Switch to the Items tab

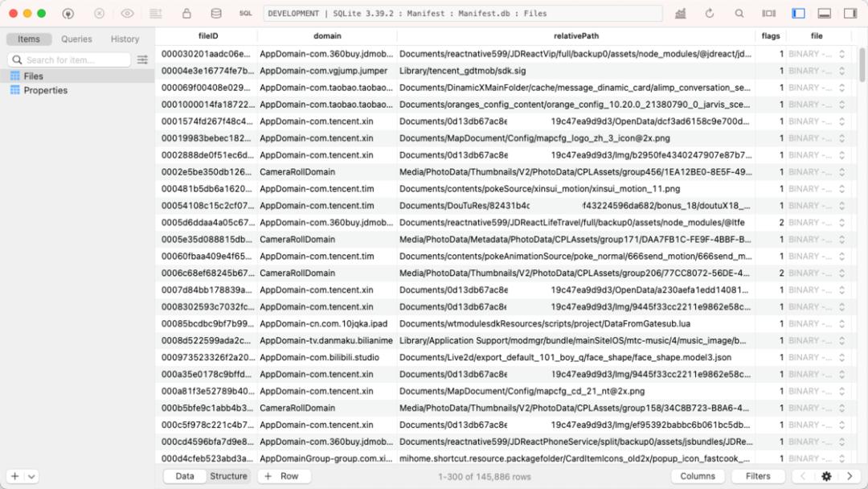click(x=29, y=39)
